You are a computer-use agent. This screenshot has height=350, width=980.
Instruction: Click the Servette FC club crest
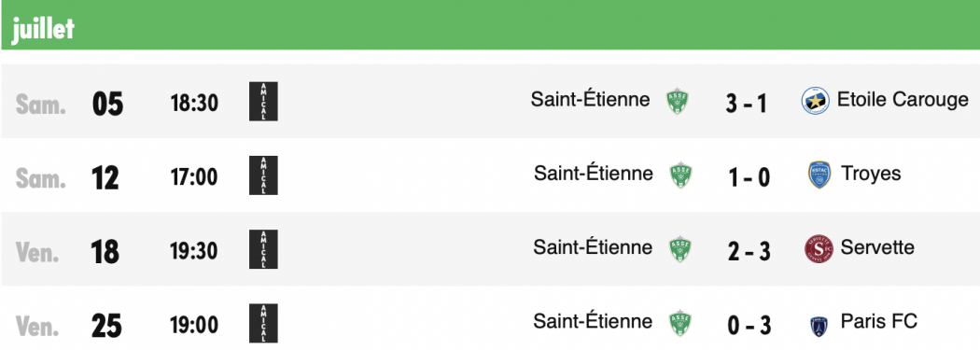point(819,249)
